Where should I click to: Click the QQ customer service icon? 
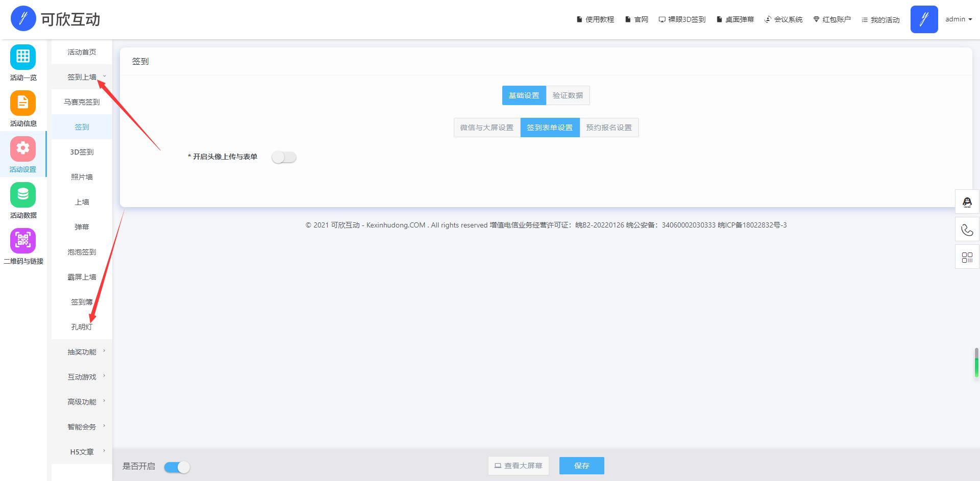[967, 202]
